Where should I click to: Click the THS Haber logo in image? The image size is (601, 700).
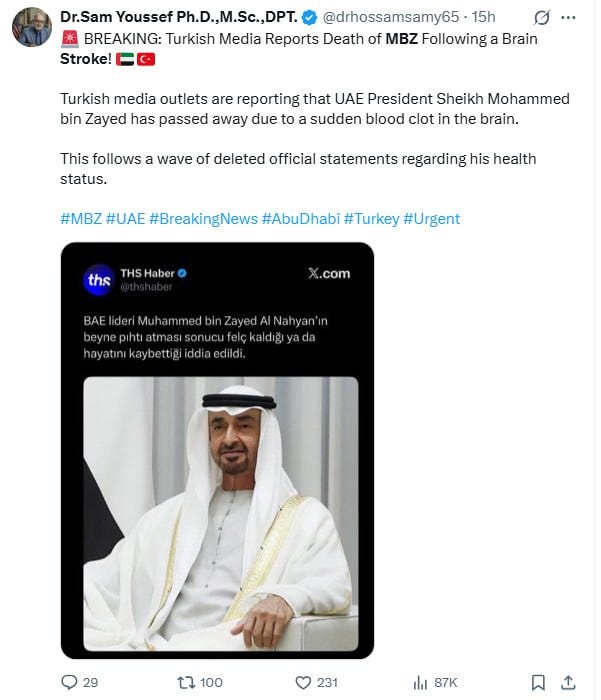[99, 280]
